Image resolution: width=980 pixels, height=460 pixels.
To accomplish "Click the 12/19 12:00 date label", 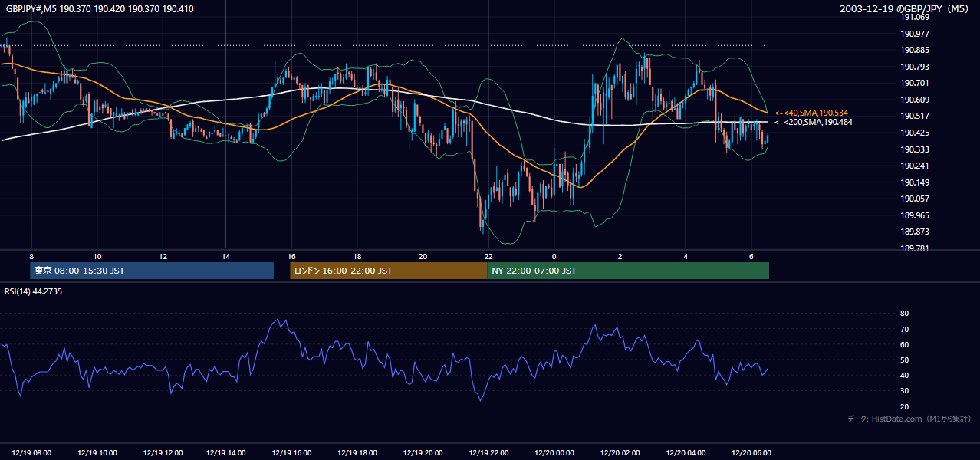I will pyautogui.click(x=163, y=453).
